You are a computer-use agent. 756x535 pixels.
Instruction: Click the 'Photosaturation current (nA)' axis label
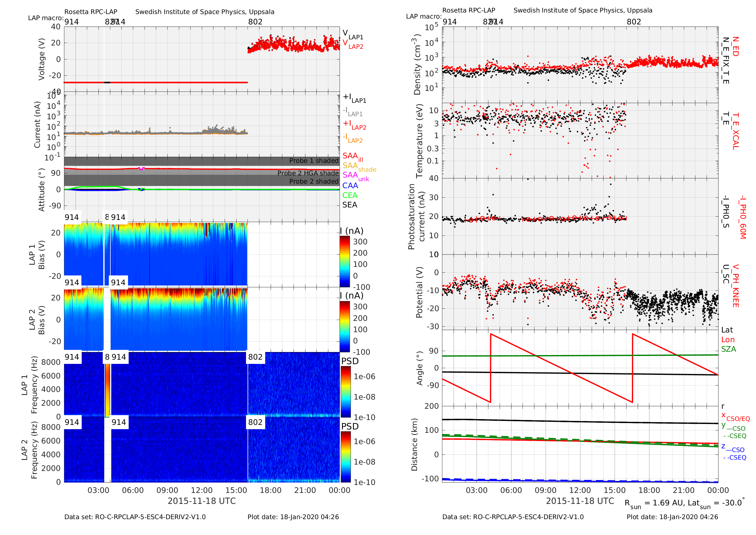click(x=416, y=217)
